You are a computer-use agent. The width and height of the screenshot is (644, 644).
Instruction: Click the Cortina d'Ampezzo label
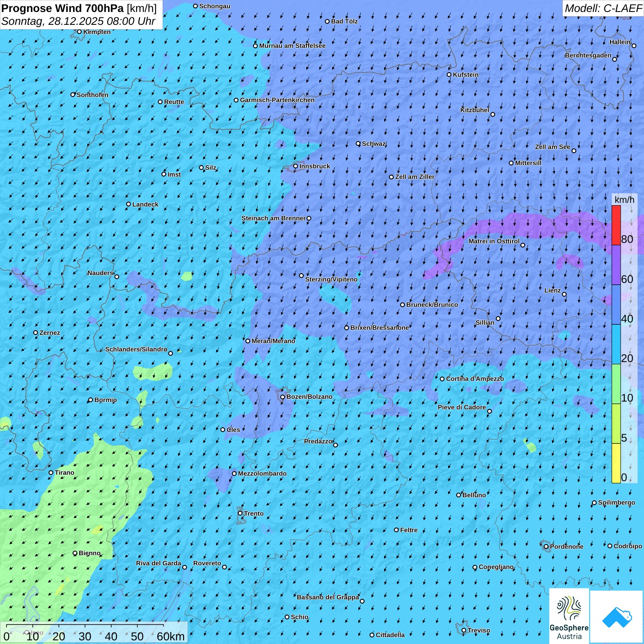pos(475,379)
